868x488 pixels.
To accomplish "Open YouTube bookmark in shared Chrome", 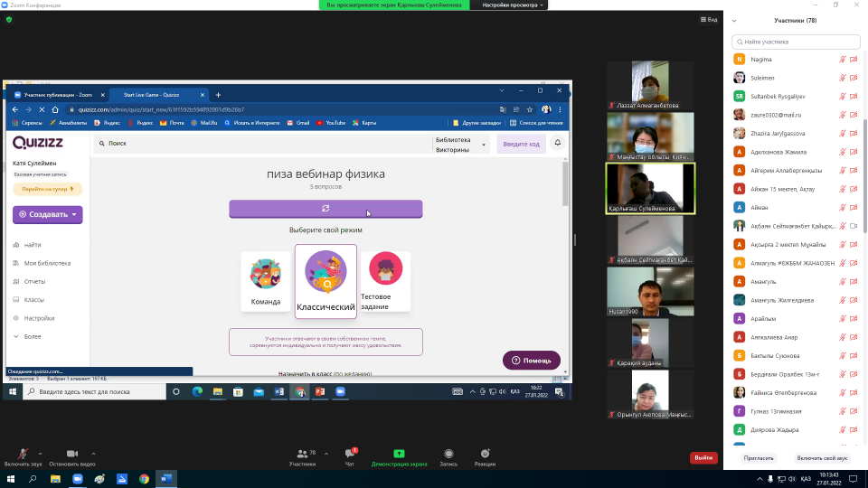I will click(x=331, y=123).
